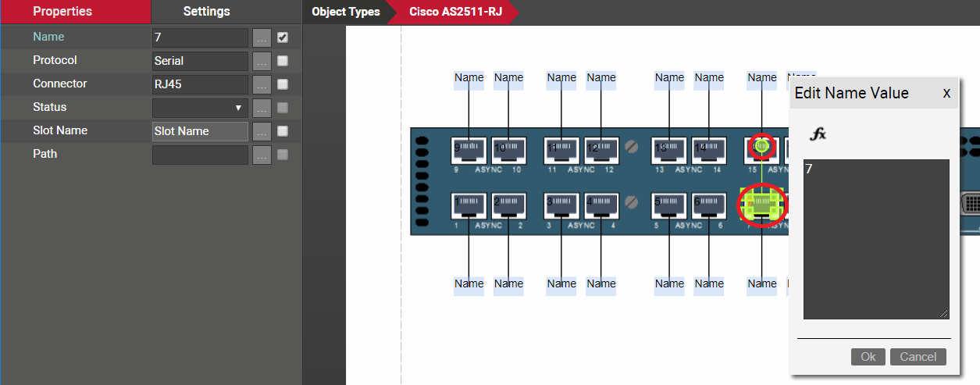Image resolution: width=980 pixels, height=385 pixels.
Task: Click port 1 on bottom row
Action: pos(469,205)
